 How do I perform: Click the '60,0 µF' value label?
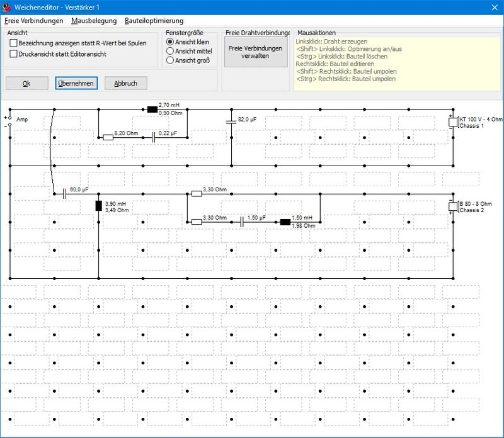coord(79,189)
